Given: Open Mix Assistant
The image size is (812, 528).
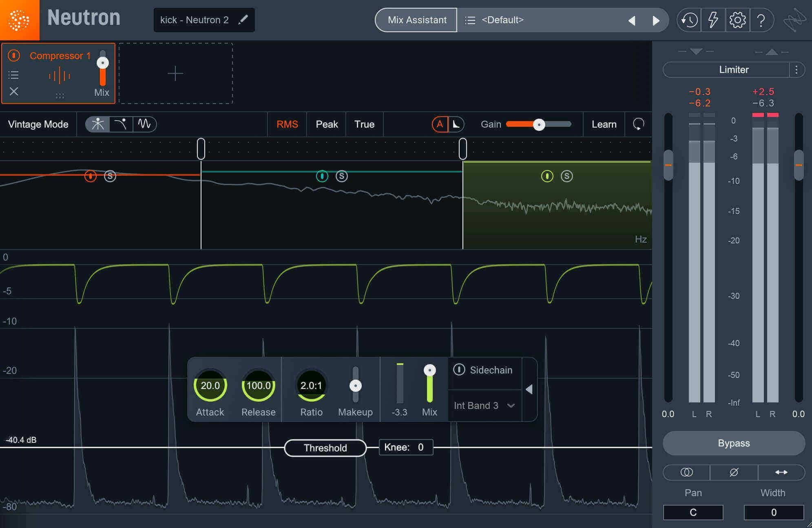Looking at the screenshot, I should pos(417,20).
